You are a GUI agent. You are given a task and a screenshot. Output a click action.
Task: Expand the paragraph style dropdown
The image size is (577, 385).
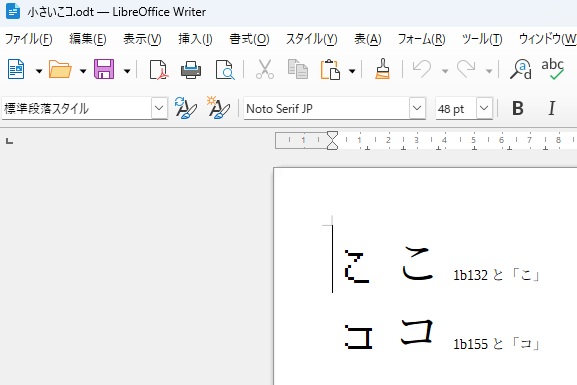(159, 108)
